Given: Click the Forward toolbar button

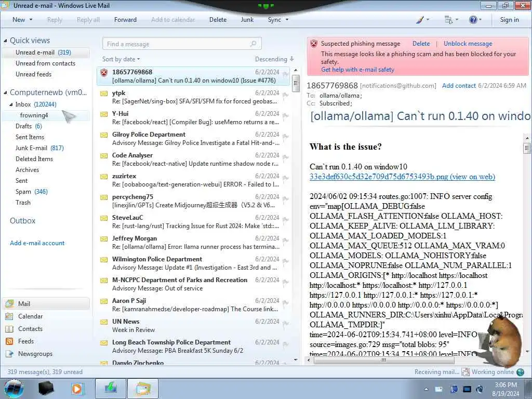Looking at the screenshot, I should 125,20.
